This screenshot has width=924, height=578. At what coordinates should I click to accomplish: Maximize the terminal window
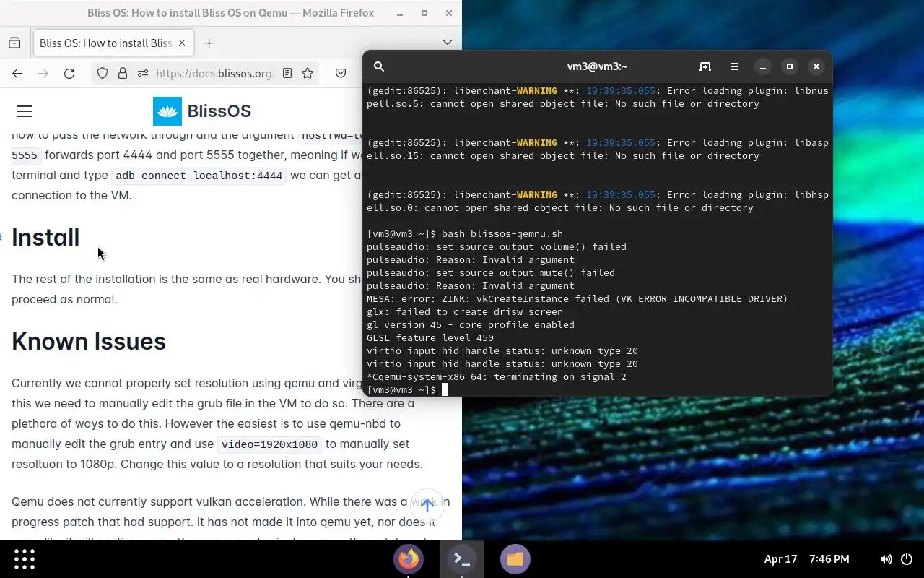pos(790,66)
